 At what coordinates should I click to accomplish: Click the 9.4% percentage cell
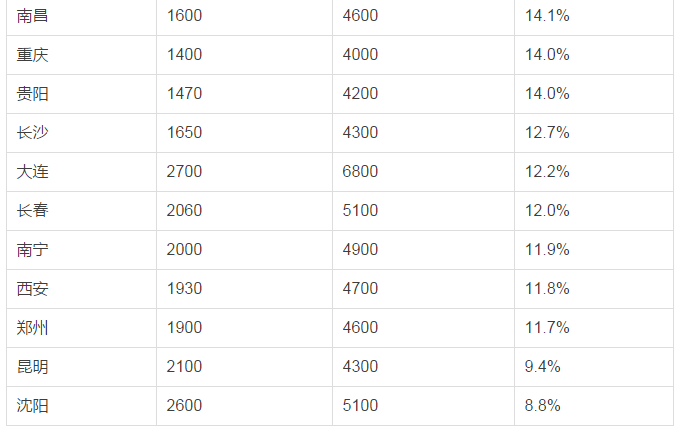(x=542, y=367)
